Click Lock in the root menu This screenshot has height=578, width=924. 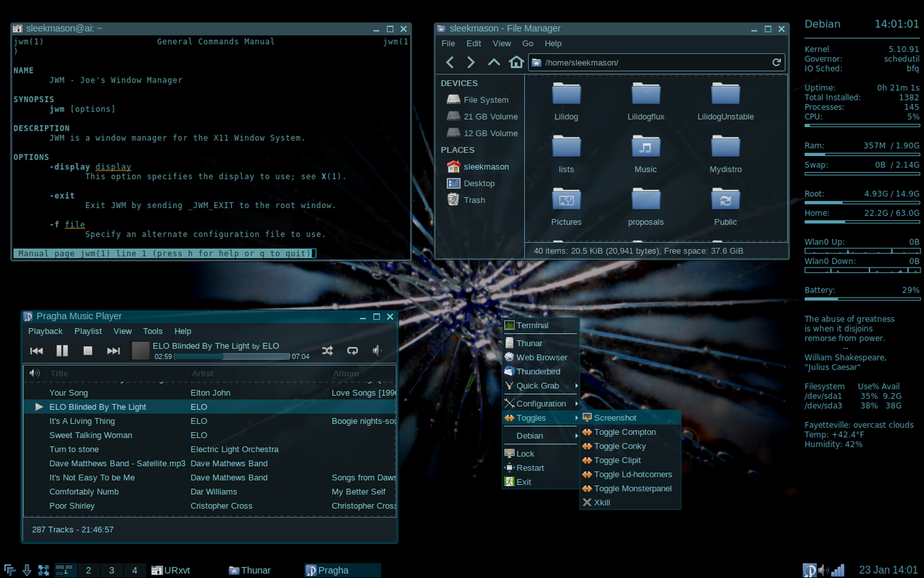click(x=541, y=454)
